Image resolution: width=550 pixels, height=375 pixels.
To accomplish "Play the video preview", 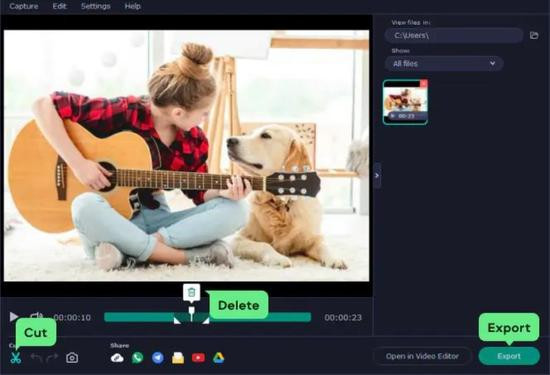I will (x=14, y=317).
